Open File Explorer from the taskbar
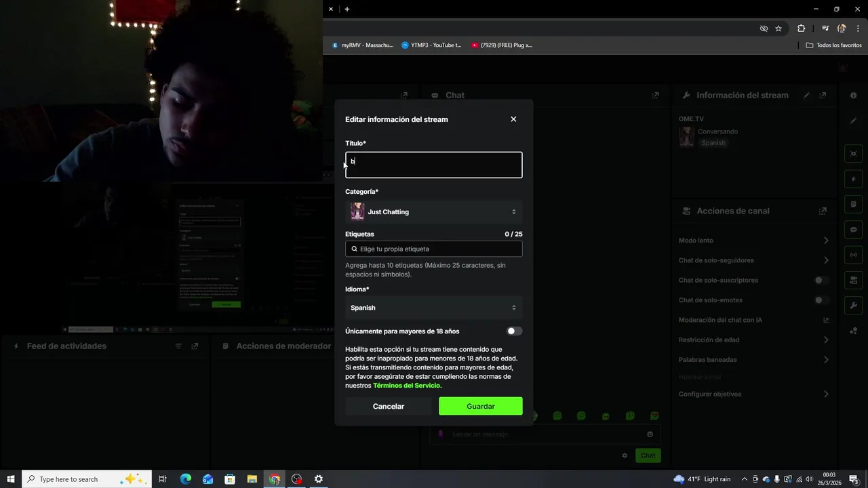This screenshot has height=488, width=868. pyautogui.click(x=252, y=479)
